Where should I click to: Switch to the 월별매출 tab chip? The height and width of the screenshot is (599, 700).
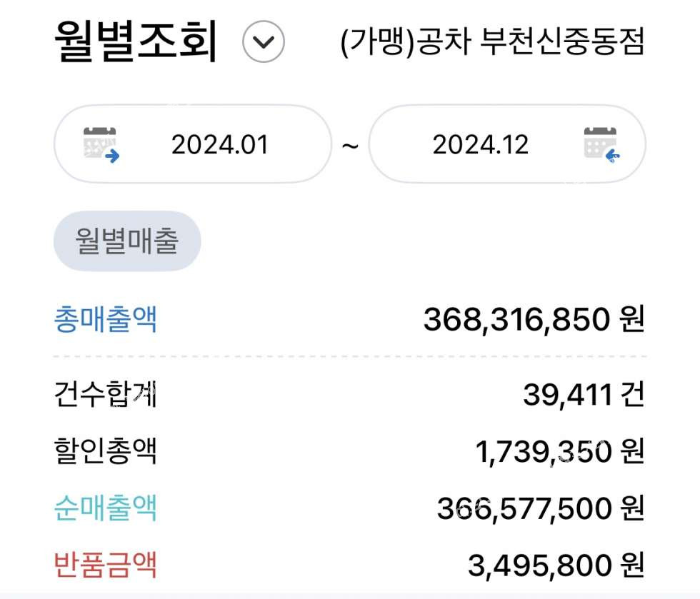coord(127,241)
